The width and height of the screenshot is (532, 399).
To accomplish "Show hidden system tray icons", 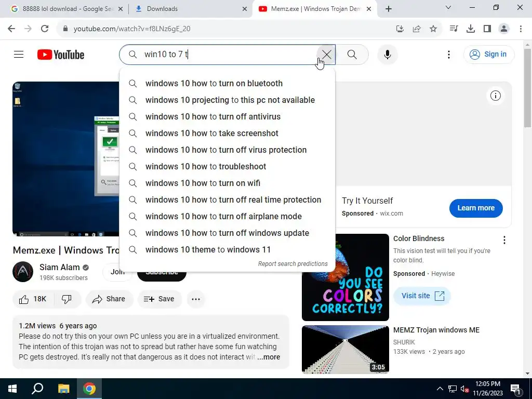I will point(440,389).
